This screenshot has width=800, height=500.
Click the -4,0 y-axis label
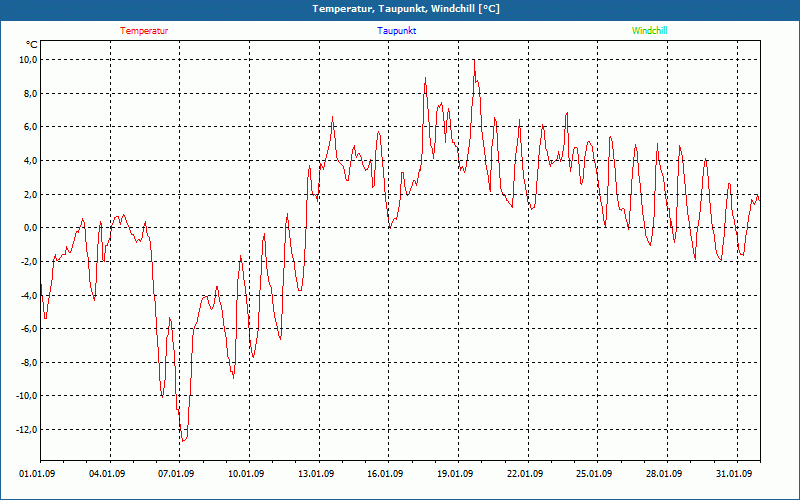click(29, 295)
